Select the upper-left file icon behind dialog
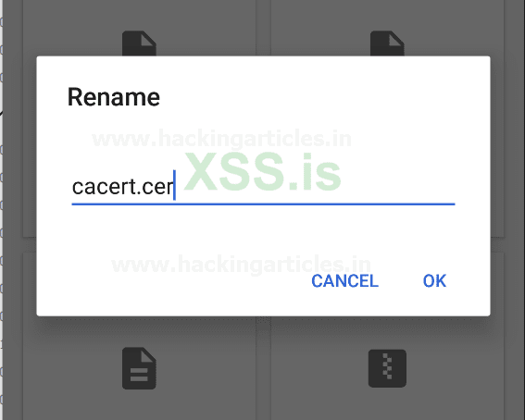The width and height of the screenshot is (525, 420). point(139,43)
